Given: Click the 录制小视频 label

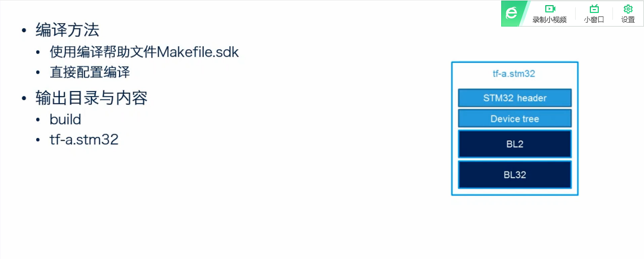Looking at the screenshot, I should coord(550,20).
